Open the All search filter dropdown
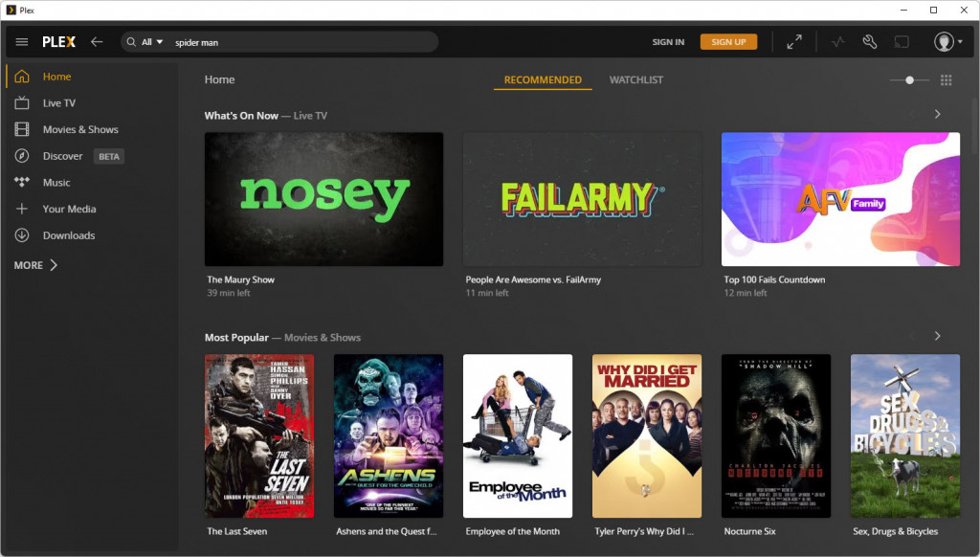The image size is (980, 557). (x=152, y=42)
